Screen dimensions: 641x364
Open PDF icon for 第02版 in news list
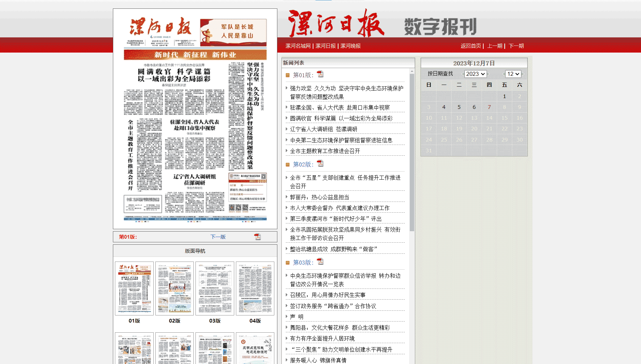coord(320,163)
